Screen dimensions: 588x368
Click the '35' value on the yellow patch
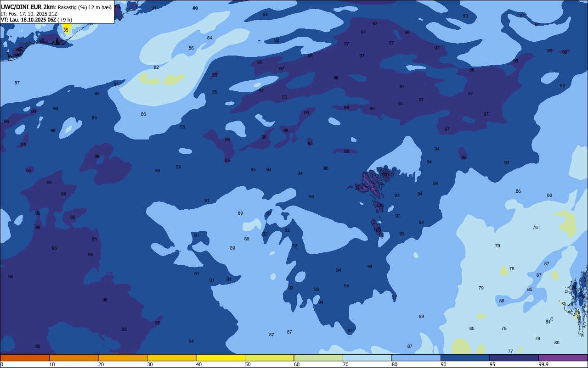66,30
